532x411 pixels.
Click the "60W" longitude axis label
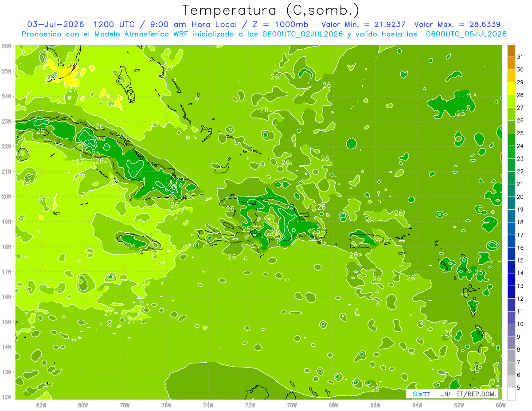coord(501,405)
